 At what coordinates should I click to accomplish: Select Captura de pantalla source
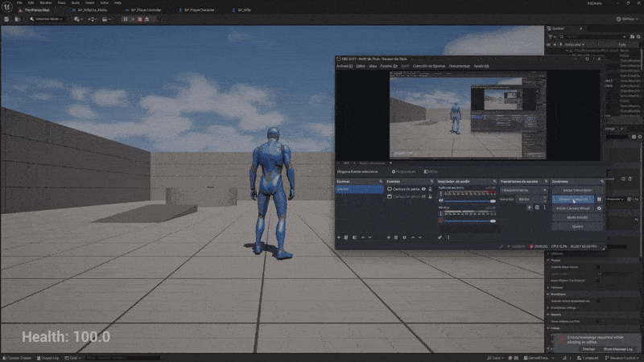pyautogui.click(x=406, y=189)
